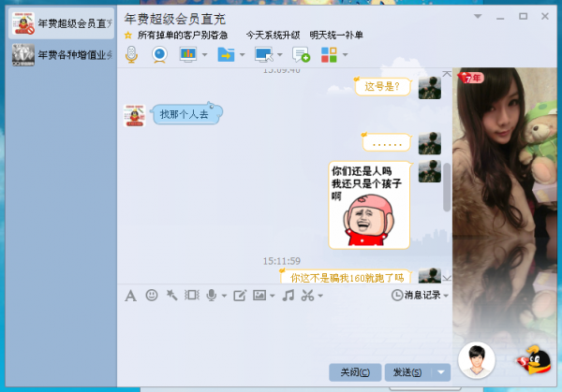Expand presentation share options arrow
This screenshot has width=562, height=392.
pos(204,55)
